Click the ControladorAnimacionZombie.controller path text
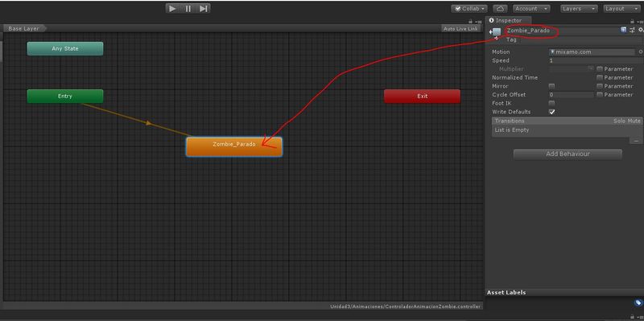This screenshot has height=321, width=644. (x=406, y=307)
